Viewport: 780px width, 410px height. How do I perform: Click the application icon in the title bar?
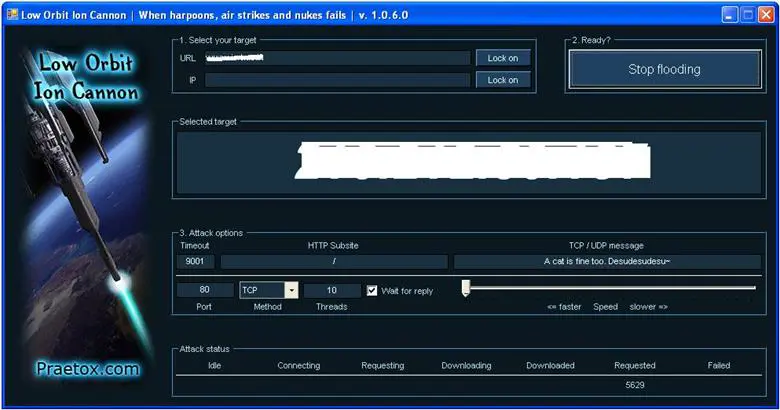click(11, 15)
